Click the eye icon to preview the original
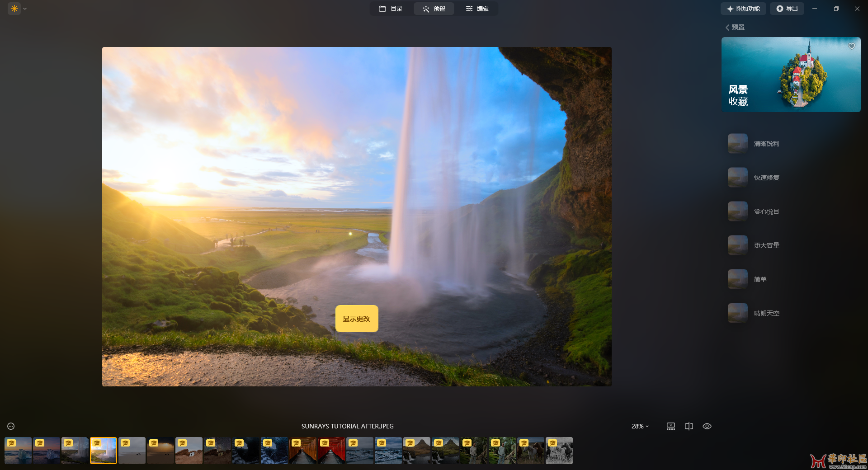 click(707, 426)
